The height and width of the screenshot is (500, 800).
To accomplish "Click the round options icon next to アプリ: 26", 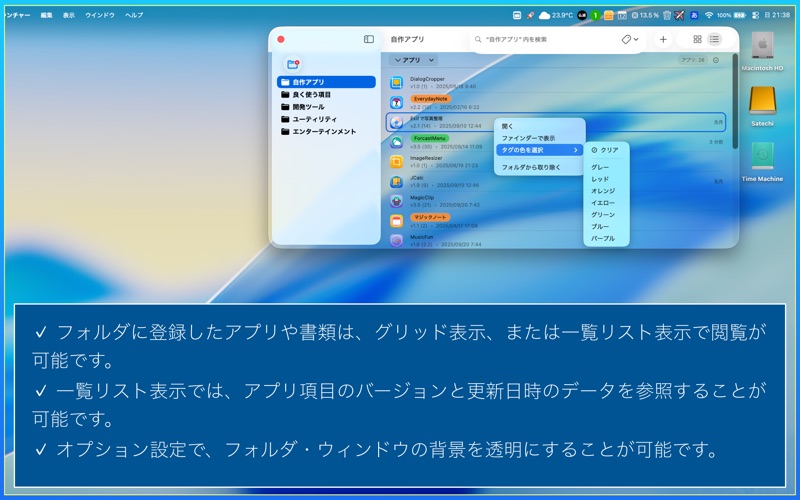I will (716, 60).
